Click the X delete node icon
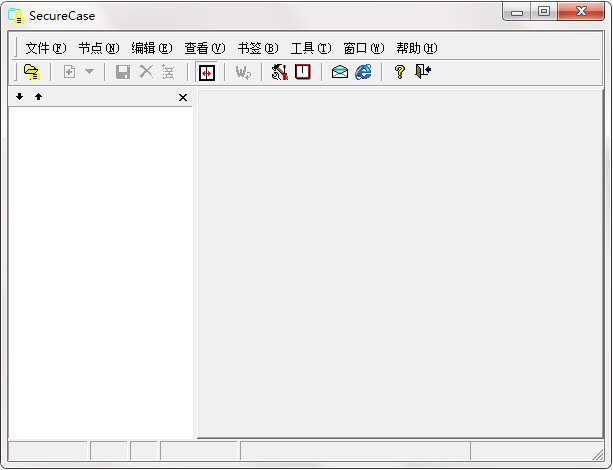This screenshot has height=470, width=613. [147, 72]
